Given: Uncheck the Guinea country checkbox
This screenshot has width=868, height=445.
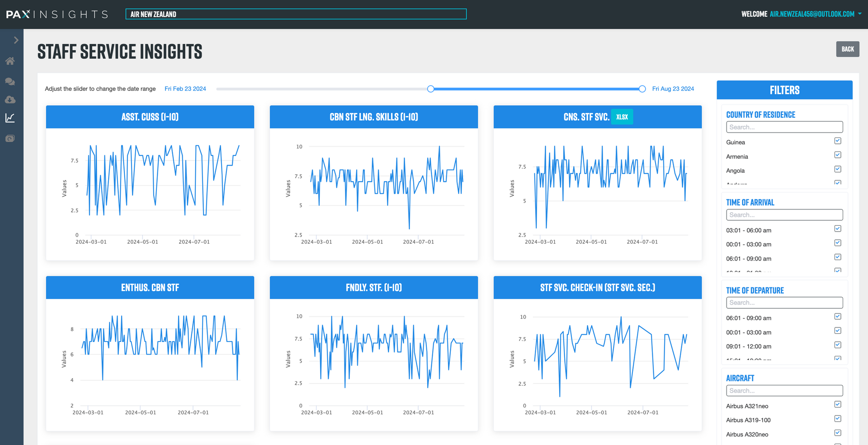Looking at the screenshot, I should tap(837, 141).
